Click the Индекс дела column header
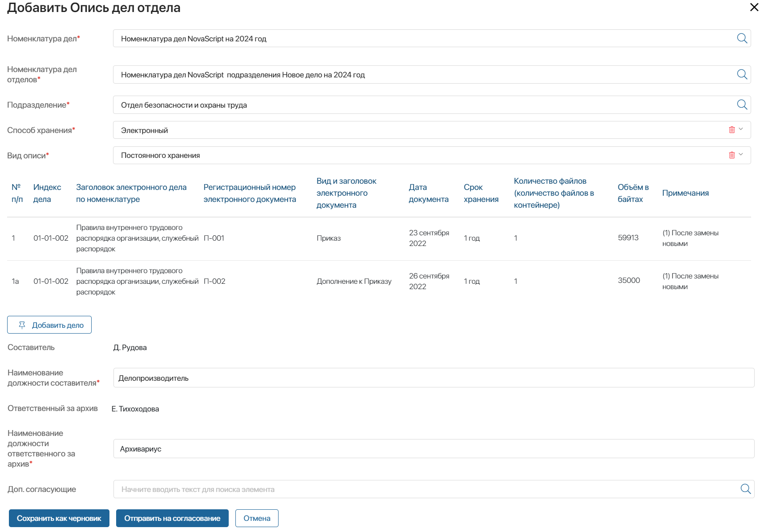The image size is (764, 532). click(47, 193)
